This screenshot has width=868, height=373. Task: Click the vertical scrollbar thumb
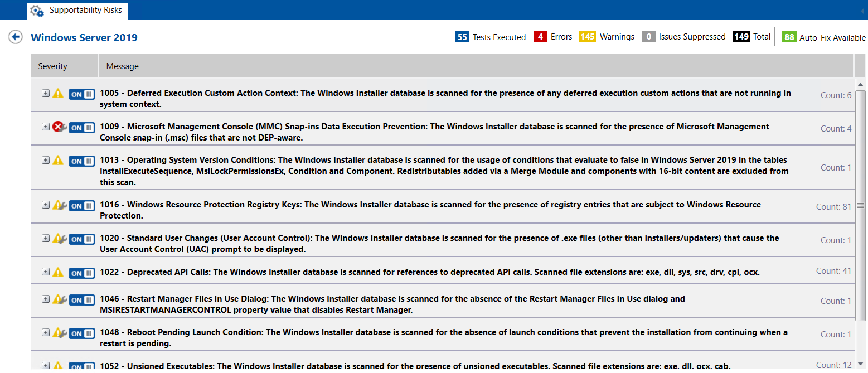860,205
